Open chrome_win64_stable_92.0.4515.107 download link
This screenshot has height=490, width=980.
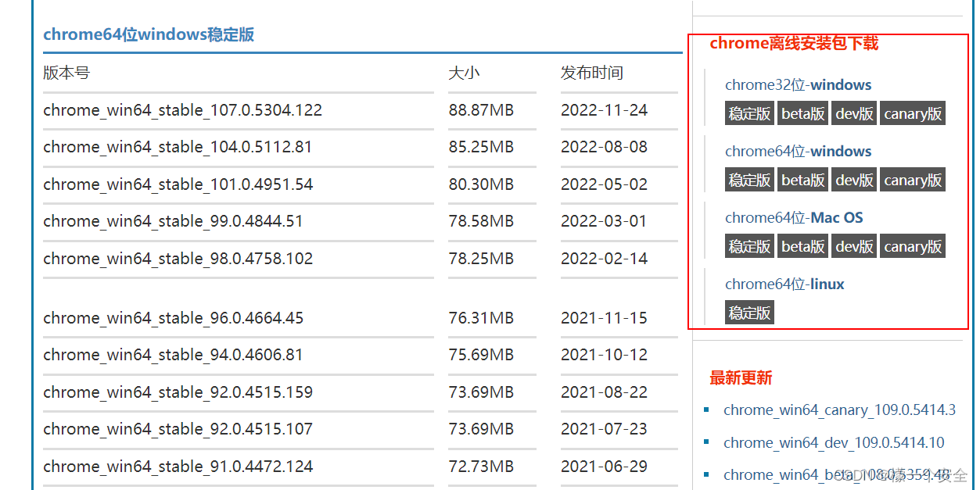pos(178,429)
